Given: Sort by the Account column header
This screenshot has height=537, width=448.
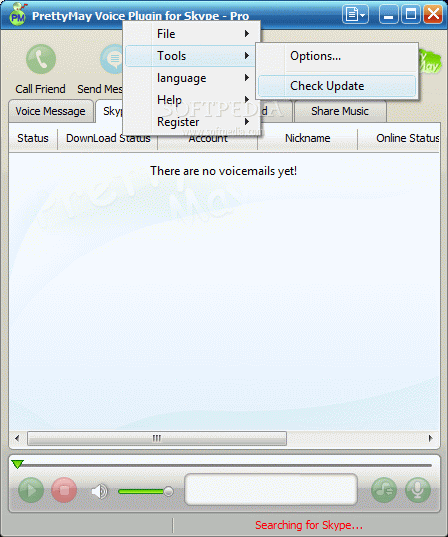Looking at the screenshot, I should (208, 139).
